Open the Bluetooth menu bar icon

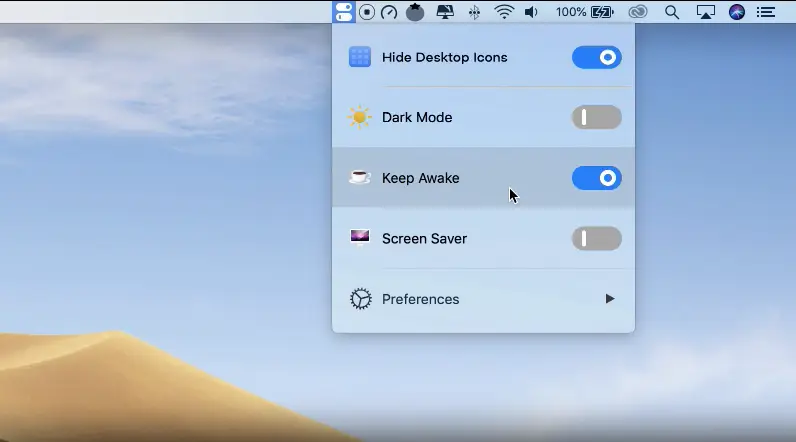474,13
